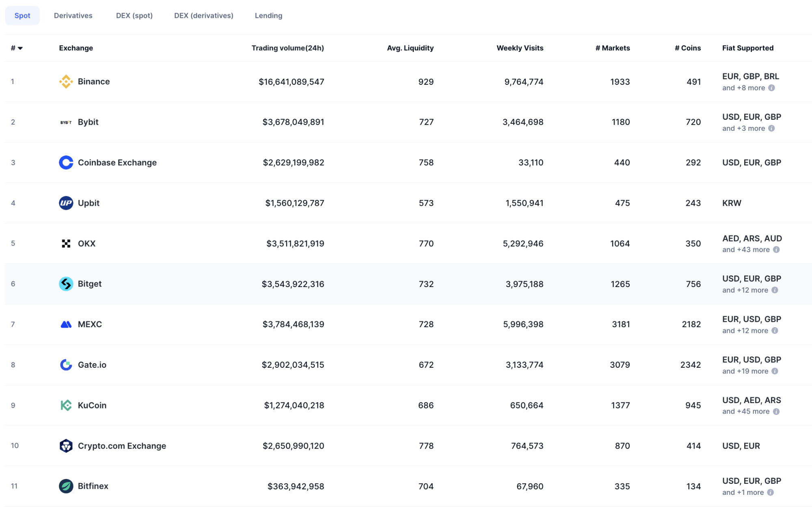The width and height of the screenshot is (812, 507).
Task: Open the MEXC exchange link
Action: coord(90,324)
